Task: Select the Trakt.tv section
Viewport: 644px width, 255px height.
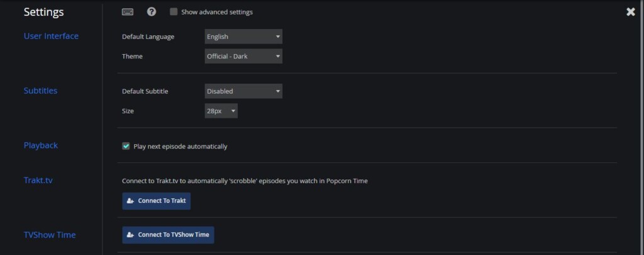Action: point(38,180)
